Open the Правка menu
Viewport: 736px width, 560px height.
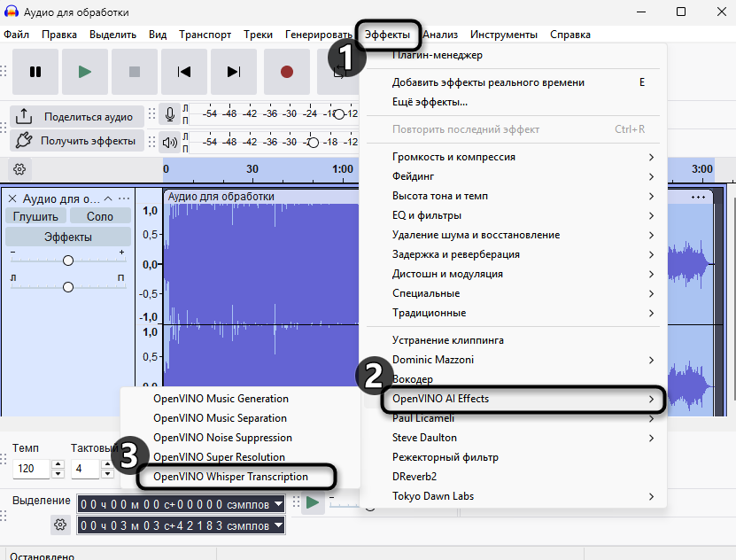pyautogui.click(x=59, y=35)
